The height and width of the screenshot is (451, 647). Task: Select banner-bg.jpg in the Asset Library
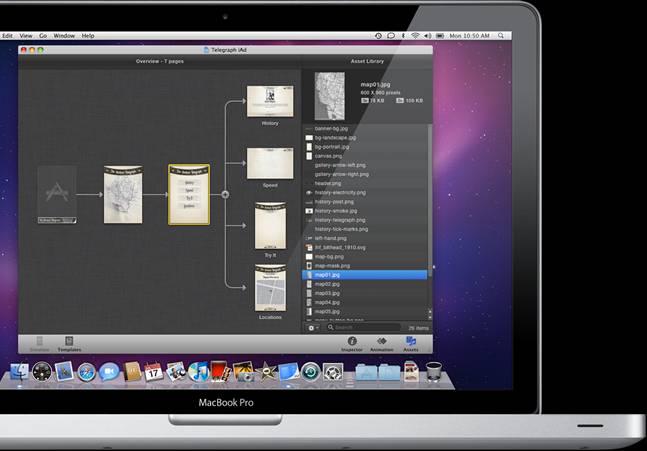coord(331,128)
